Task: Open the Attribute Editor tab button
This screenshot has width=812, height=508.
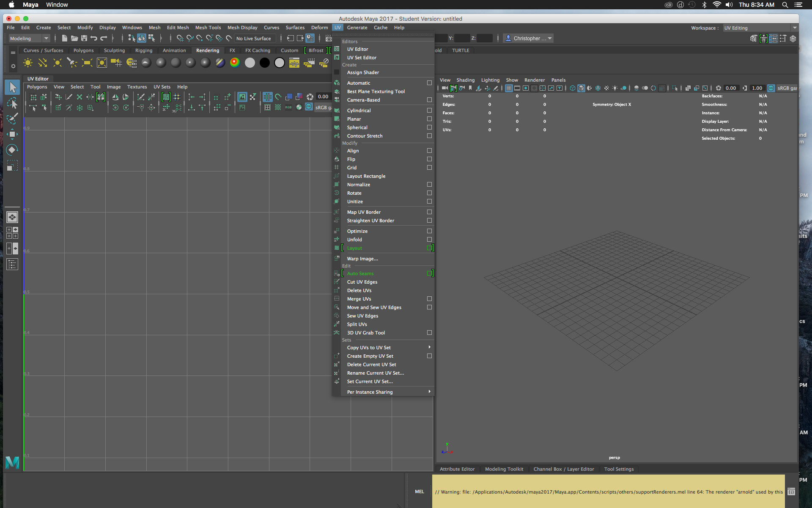Action: click(457, 469)
